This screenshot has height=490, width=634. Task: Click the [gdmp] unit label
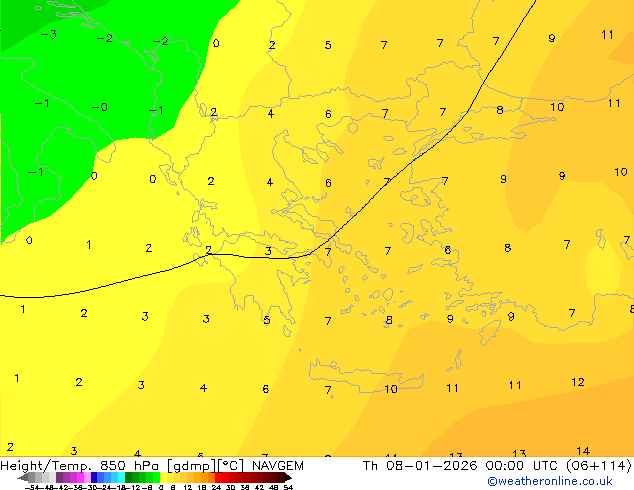point(192,466)
